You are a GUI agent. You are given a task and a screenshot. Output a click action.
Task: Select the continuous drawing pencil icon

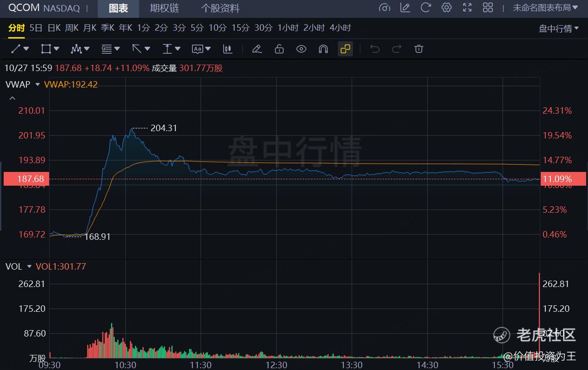click(x=257, y=49)
